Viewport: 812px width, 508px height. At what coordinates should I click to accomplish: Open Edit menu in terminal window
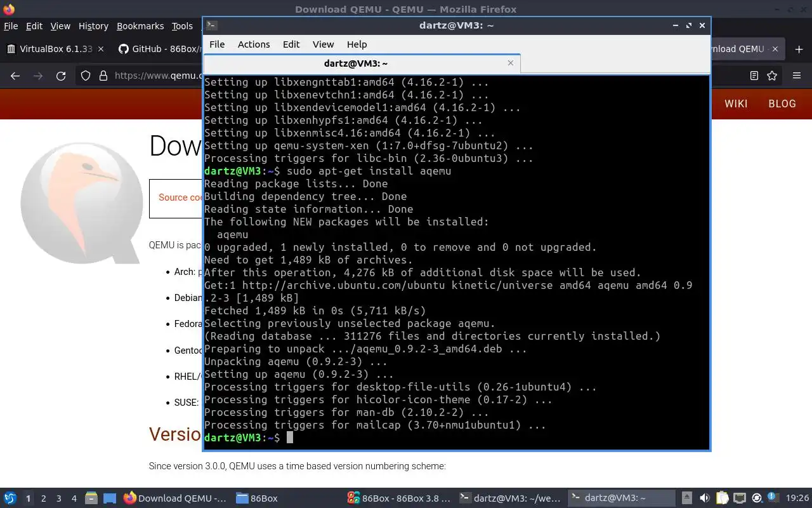291,44
